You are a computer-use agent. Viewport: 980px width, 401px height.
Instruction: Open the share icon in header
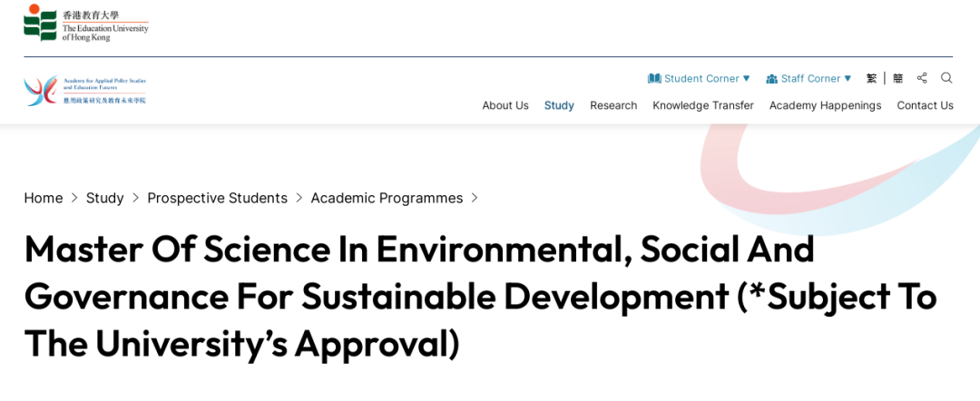(x=922, y=78)
